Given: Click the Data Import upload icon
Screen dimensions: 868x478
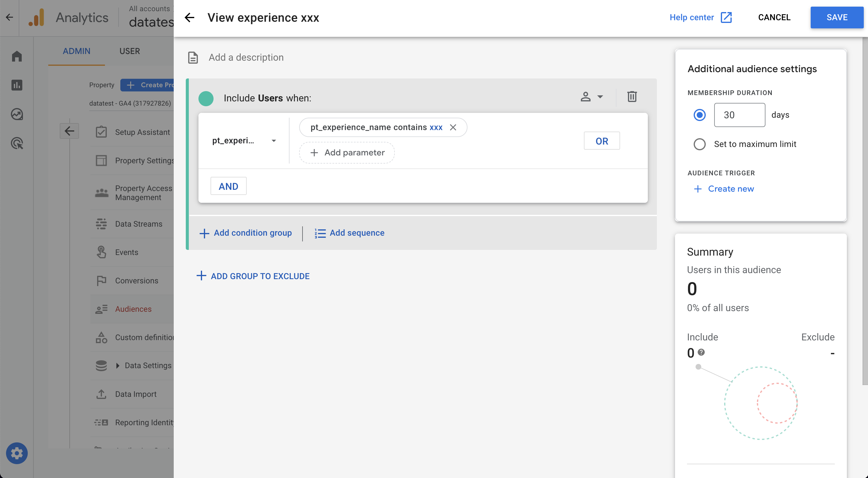Looking at the screenshot, I should point(101,394).
